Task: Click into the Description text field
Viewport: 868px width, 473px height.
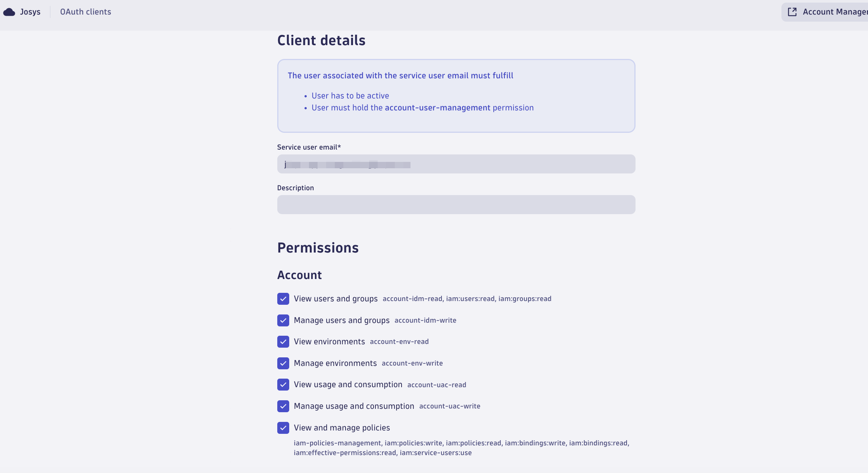Action: coord(456,205)
